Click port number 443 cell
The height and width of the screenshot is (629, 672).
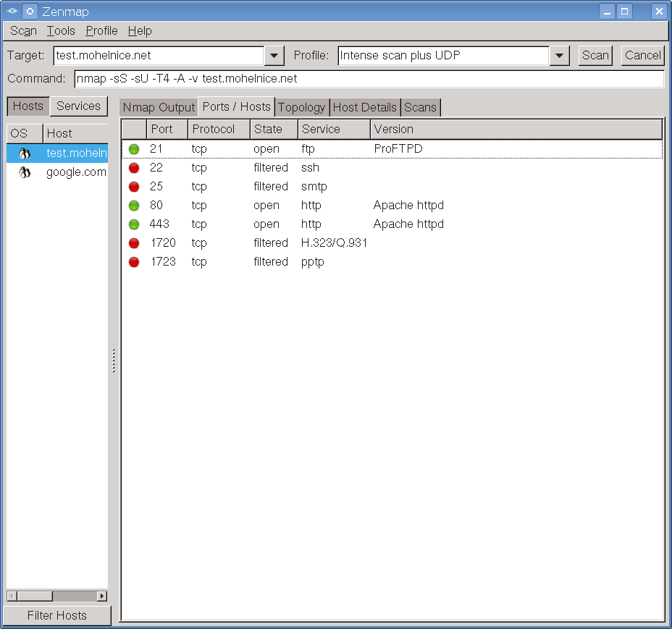pyautogui.click(x=159, y=224)
